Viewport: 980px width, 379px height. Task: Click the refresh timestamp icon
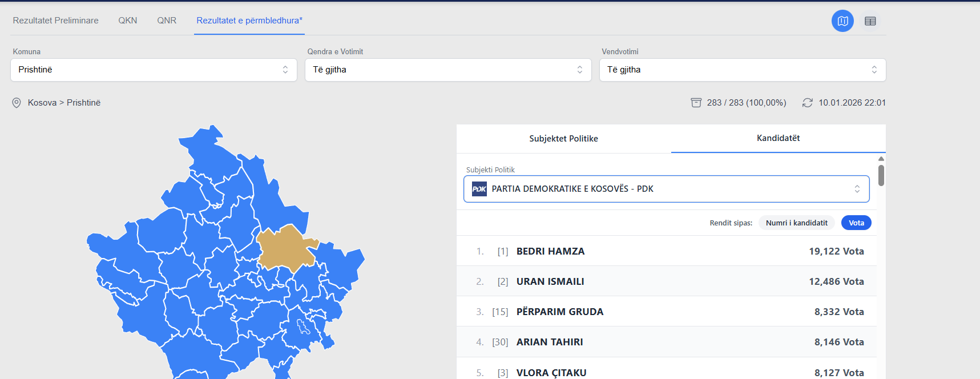807,103
